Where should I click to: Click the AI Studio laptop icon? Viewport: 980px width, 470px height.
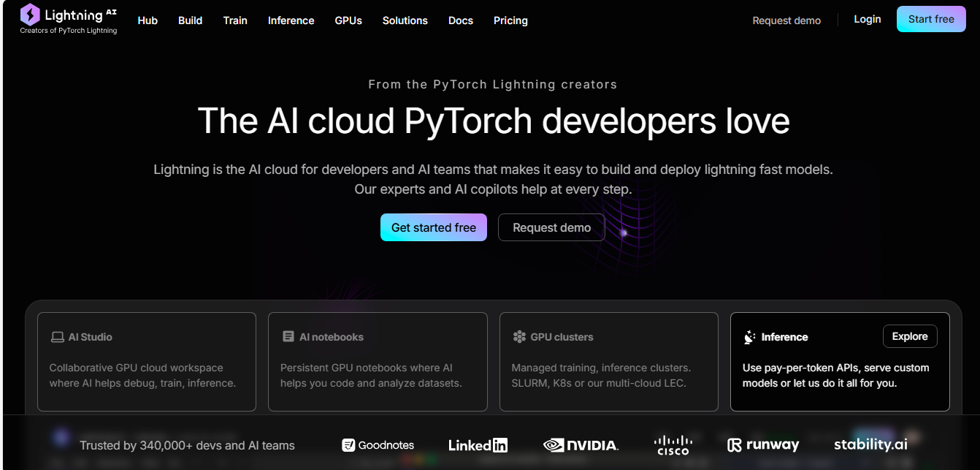pos(57,337)
